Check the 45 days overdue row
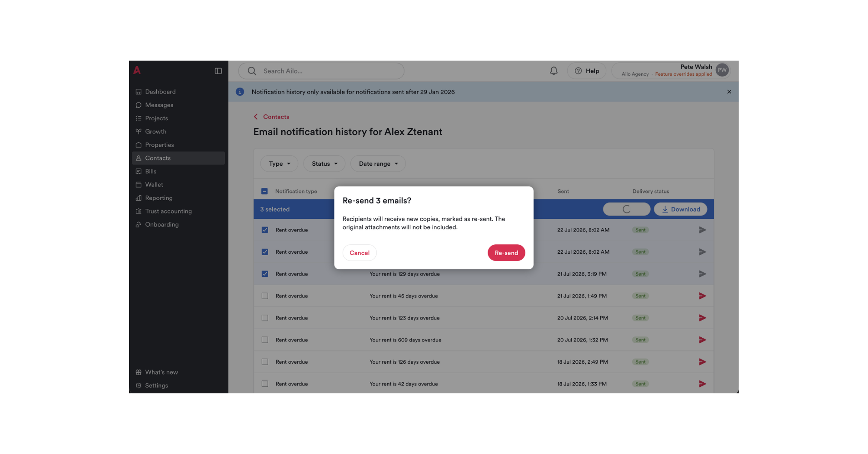This screenshot has width=868, height=454. click(264, 296)
